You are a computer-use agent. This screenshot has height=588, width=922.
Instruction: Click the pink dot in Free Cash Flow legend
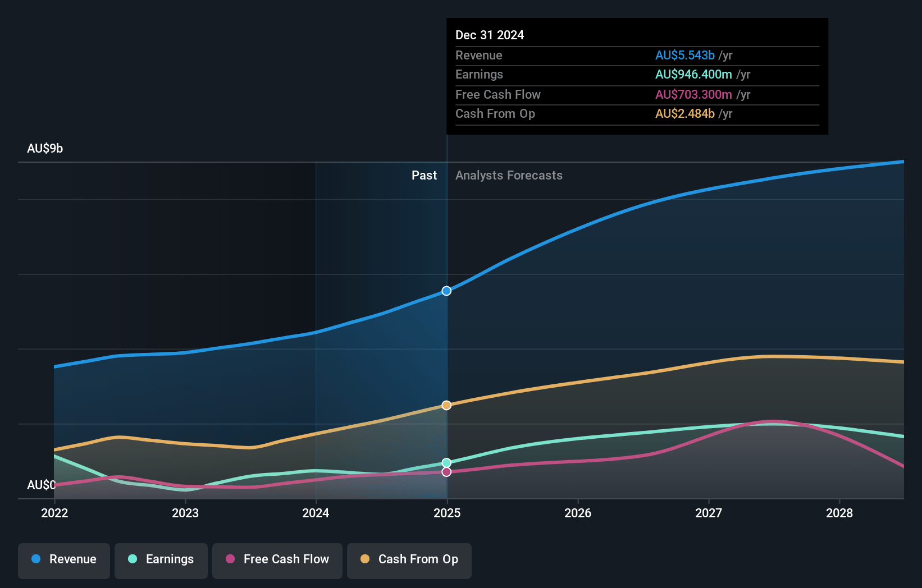click(230, 559)
